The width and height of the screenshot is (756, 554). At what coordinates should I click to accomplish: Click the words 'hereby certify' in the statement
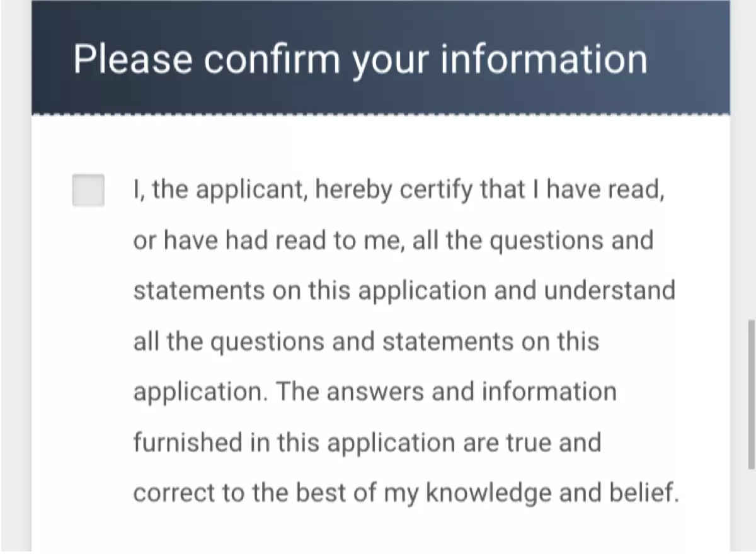394,190
